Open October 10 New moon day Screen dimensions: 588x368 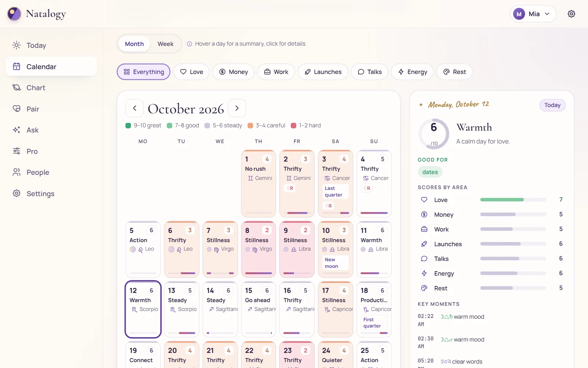336,249
